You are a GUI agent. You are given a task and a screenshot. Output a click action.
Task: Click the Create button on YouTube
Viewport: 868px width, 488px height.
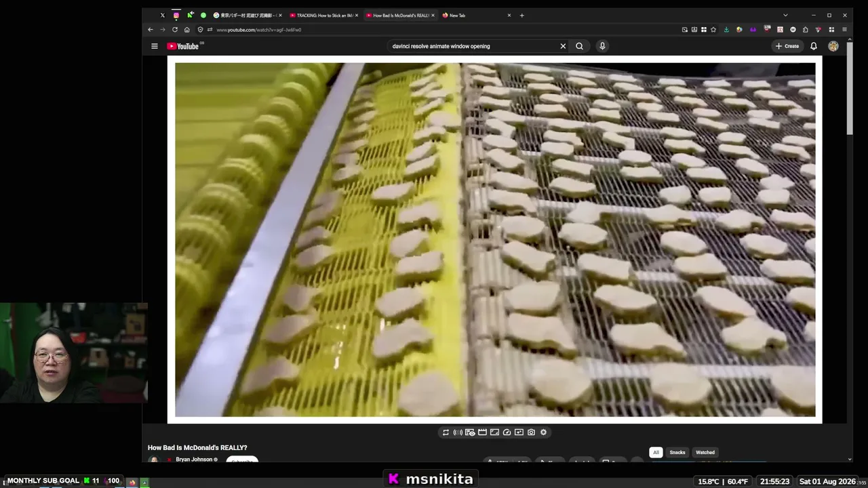(787, 46)
